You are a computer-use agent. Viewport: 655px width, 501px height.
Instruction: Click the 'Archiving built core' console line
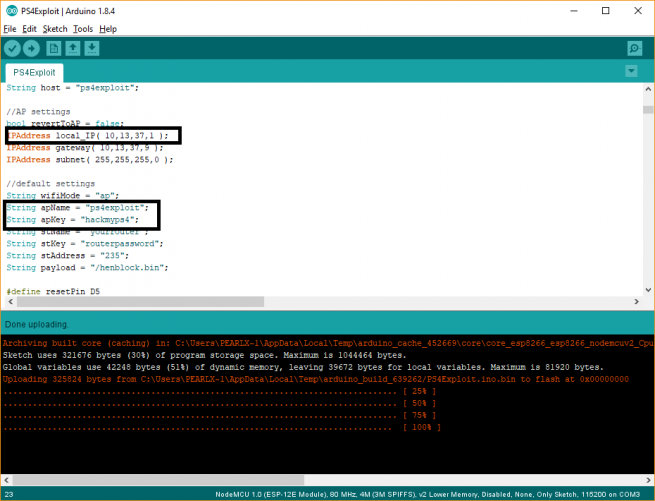[328, 343]
